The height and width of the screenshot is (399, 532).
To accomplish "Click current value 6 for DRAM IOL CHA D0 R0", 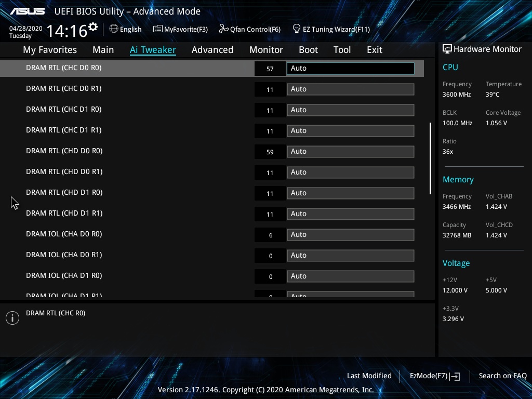I will 270,235.
